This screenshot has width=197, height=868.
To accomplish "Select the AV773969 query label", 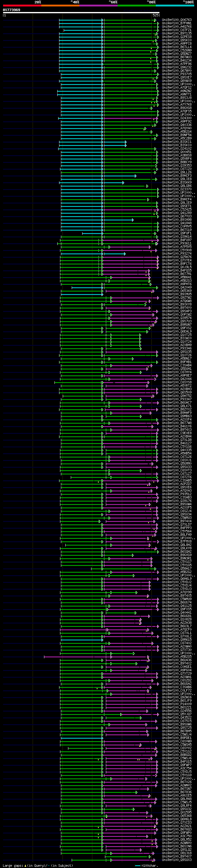I will tap(11, 10).
